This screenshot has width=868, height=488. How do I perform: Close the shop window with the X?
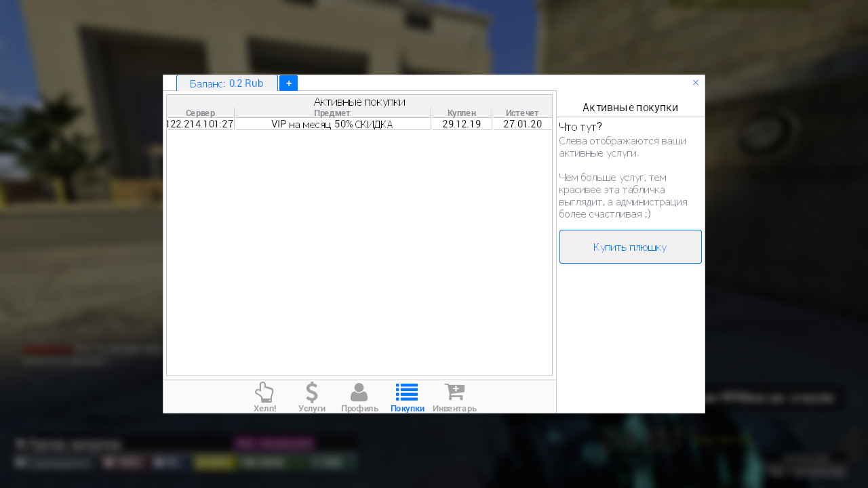pyautogui.click(x=696, y=83)
